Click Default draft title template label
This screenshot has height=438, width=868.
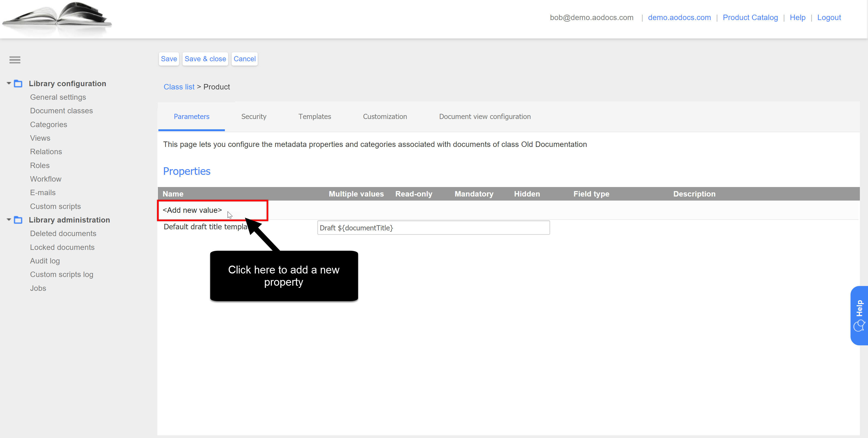[206, 227]
